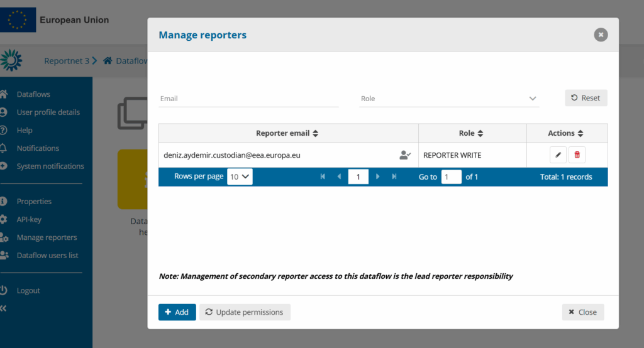Edit the reporter with the pencil icon
Viewport: 644px width, 348px height.
[558, 155]
